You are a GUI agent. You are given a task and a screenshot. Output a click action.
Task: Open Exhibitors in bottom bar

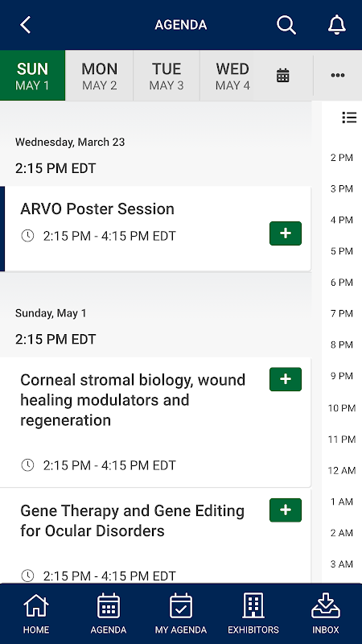coord(253,613)
